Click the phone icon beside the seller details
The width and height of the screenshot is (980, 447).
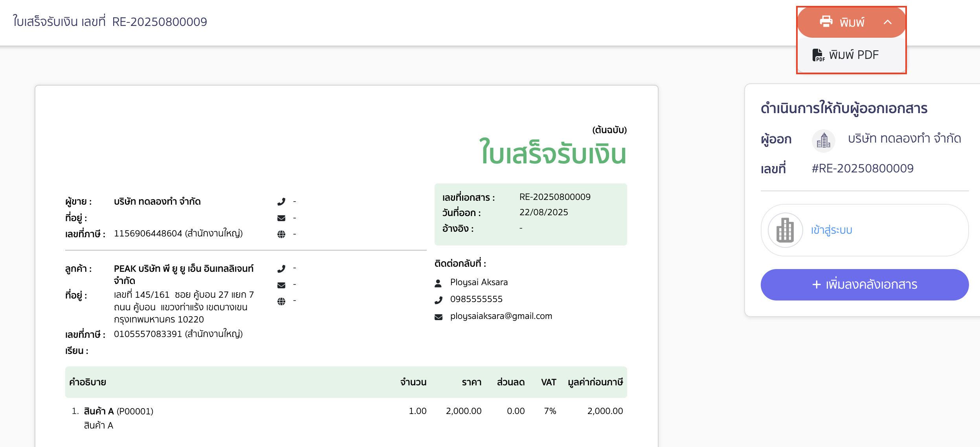pyautogui.click(x=281, y=202)
